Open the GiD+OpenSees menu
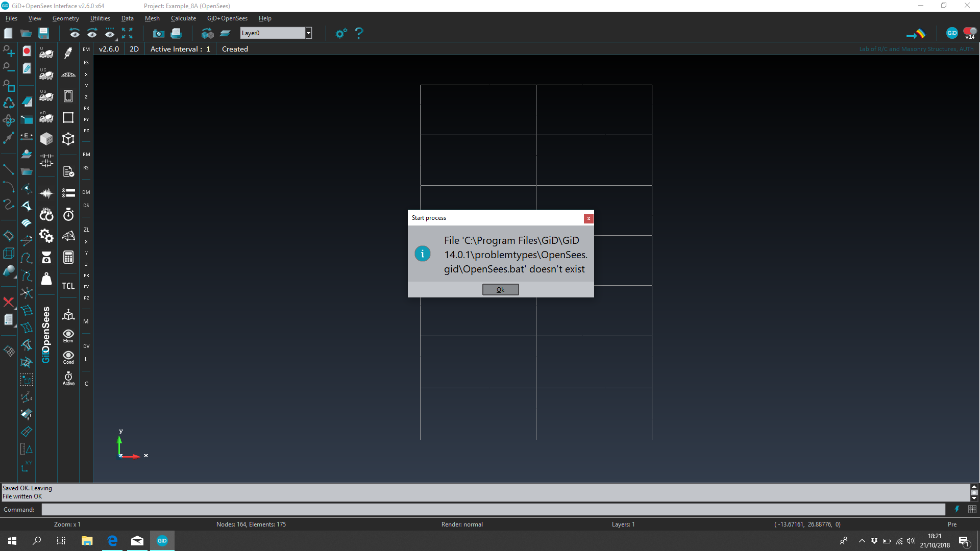The width and height of the screenshot is (980, 551). [227, 18]
